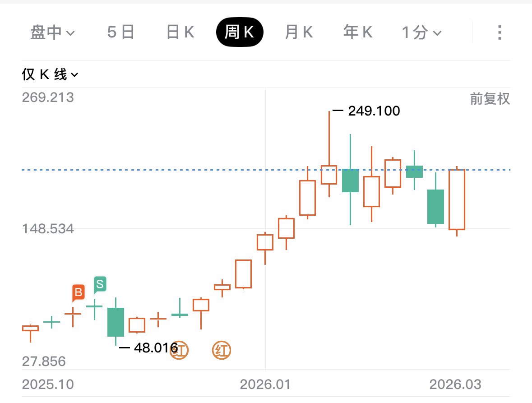Click the 249.100 high price label
Screen dimensions: 532x403
point(374,111)
